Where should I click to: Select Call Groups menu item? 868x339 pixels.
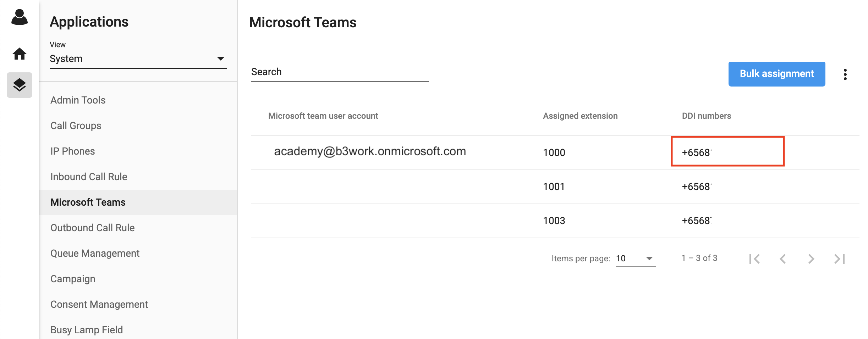76,126
